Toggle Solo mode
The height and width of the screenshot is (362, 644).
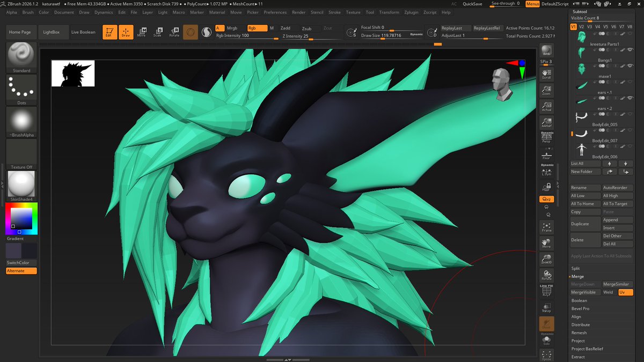tap(546, 339)
